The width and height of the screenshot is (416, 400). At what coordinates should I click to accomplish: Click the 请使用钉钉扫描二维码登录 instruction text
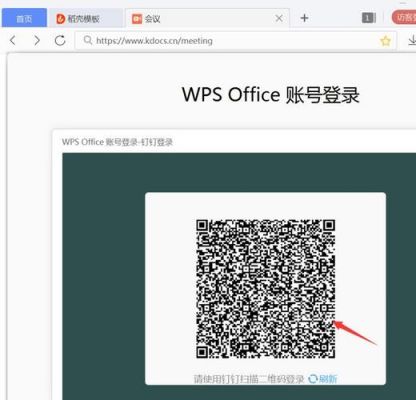tap(249, 379)
